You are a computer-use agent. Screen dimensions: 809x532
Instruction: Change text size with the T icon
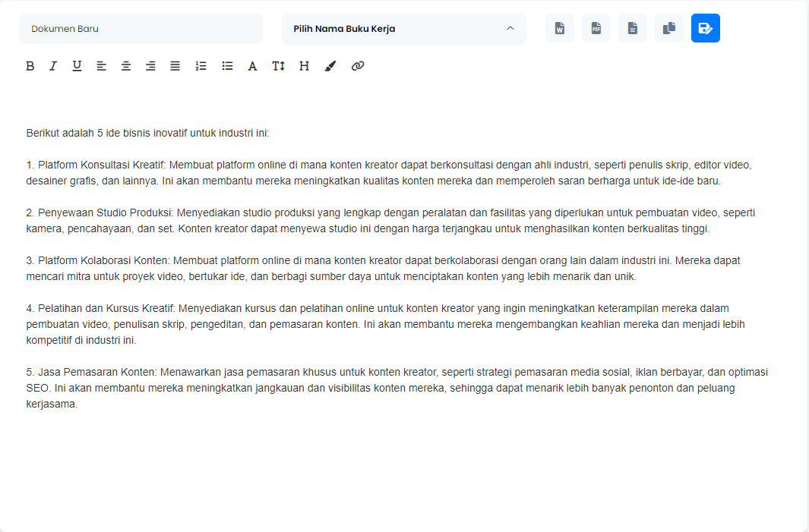(x=278, y=66)
